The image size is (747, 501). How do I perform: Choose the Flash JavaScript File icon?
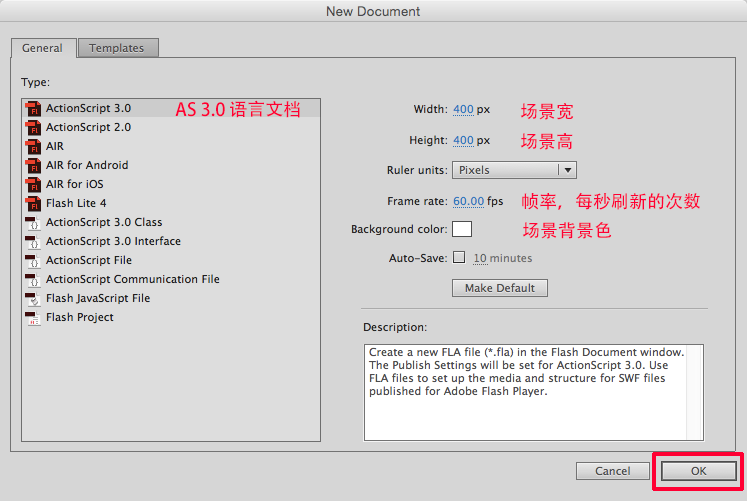[x=33, y=298]
